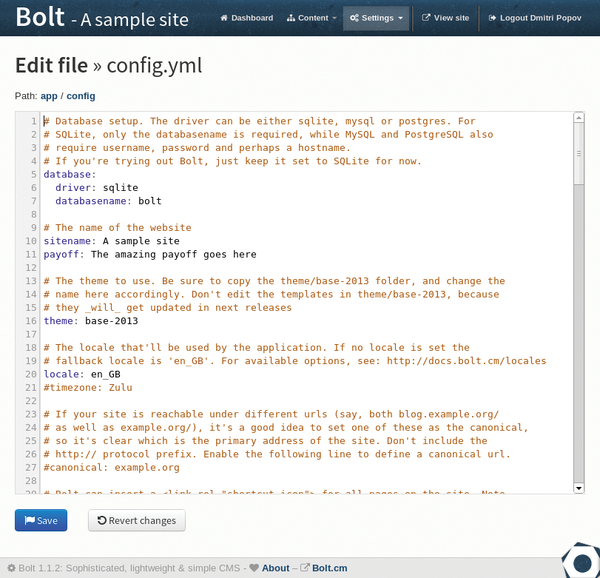
Task: Click the Settings gears icon in navbar
Action: coord(354,18)
